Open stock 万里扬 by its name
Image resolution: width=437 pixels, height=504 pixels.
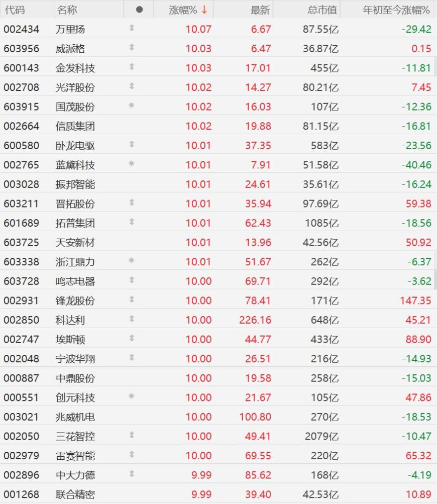coord(70,29)
